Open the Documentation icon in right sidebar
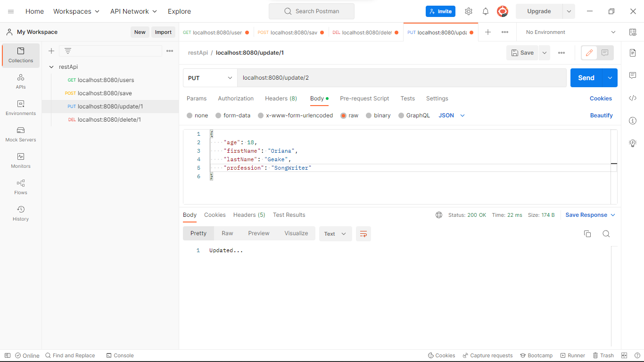The image size is (644, 362). pyautogui.click(x=633, y=53)
